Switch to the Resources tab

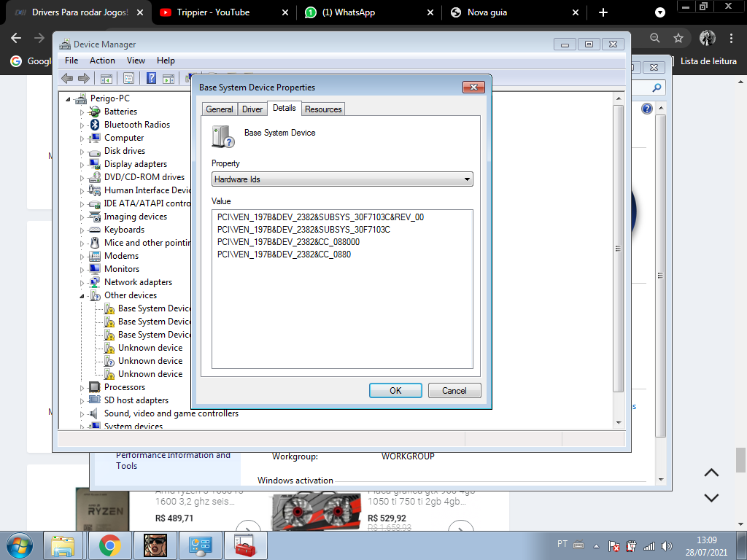pyautogui.click(x=323, y=109)
